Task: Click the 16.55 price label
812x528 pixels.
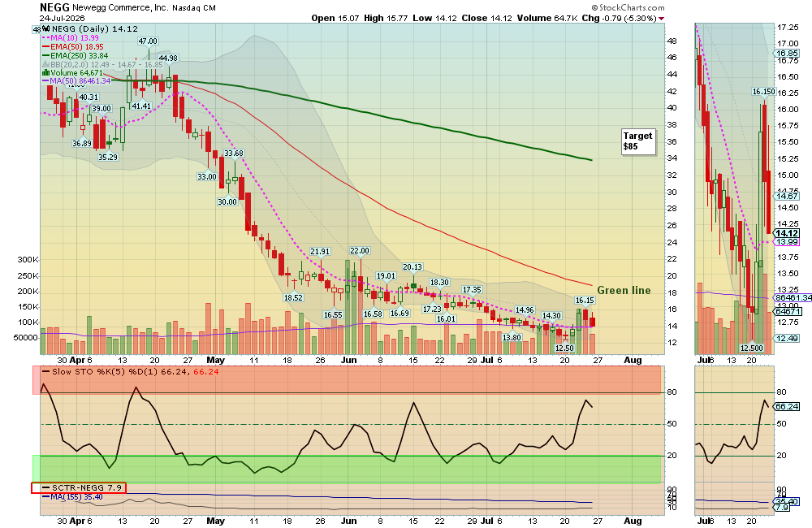Action: [x=333, y=314]
